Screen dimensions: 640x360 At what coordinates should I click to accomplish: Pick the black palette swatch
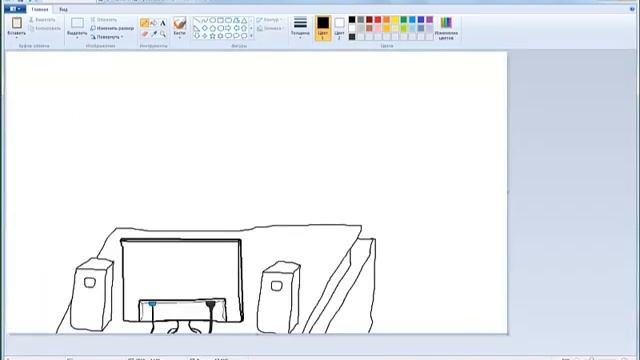[352, 20]
